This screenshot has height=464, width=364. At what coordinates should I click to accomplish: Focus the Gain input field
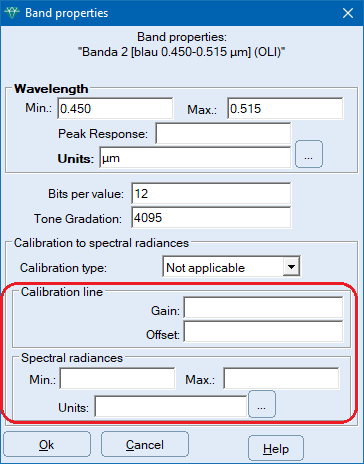[263, 307]
